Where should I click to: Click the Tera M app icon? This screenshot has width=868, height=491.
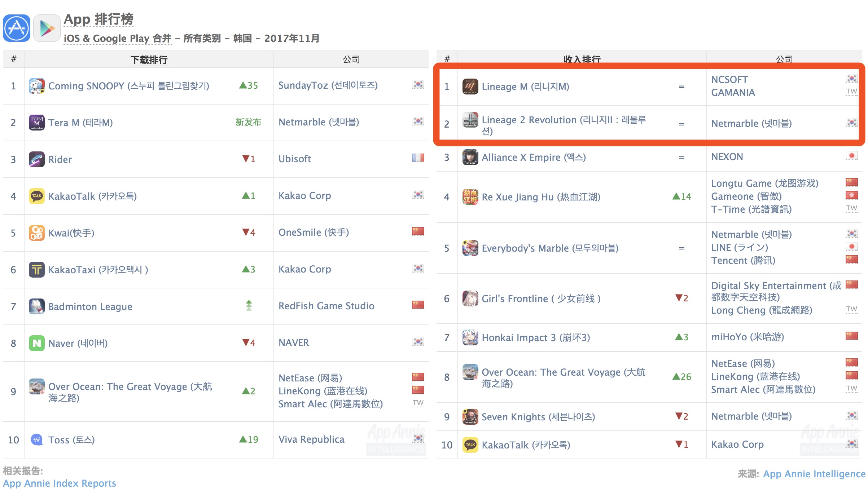tap(37, 123)
